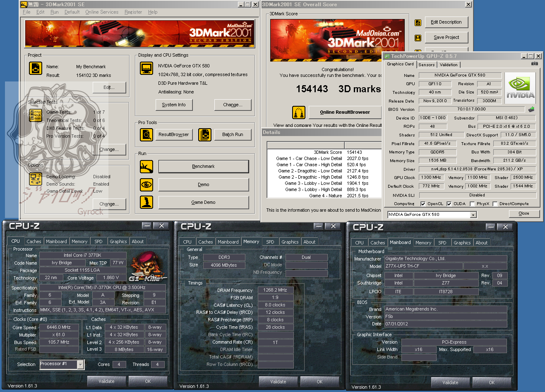Click Validate in the CPU-Z Motherboard window
Screen dimensions: 545x392
click(x=450, y=382)
